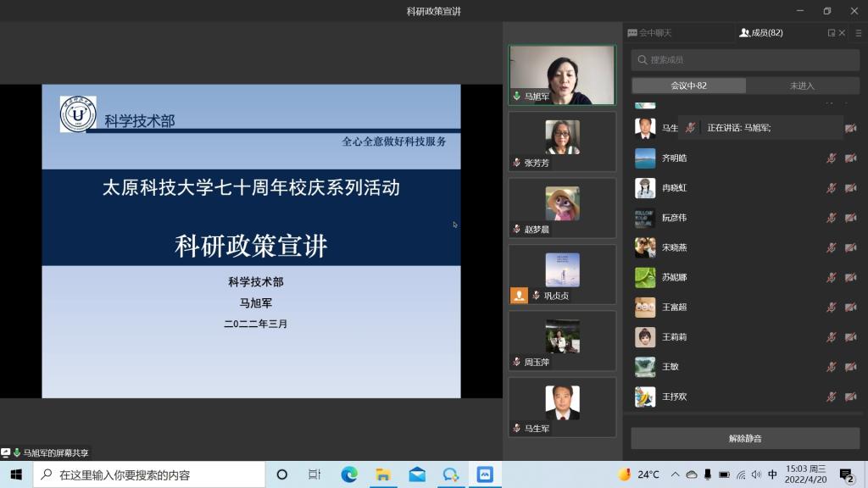Switch to the 未进入 members tab
Screen dimensions: 868x488
click(x=801, y=86)
